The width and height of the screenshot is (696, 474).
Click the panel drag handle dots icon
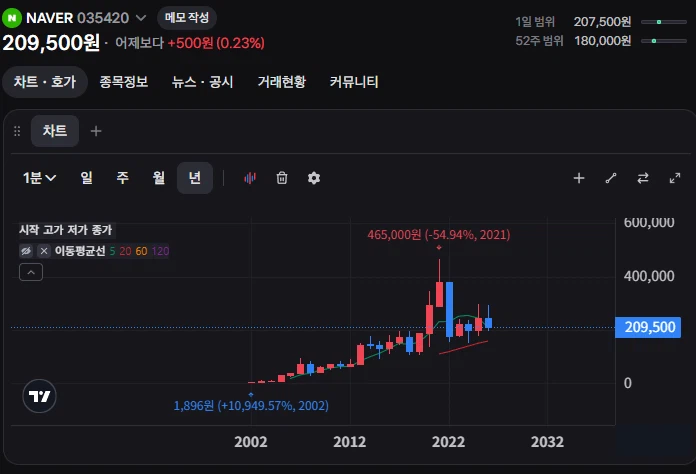click(17, 131)
